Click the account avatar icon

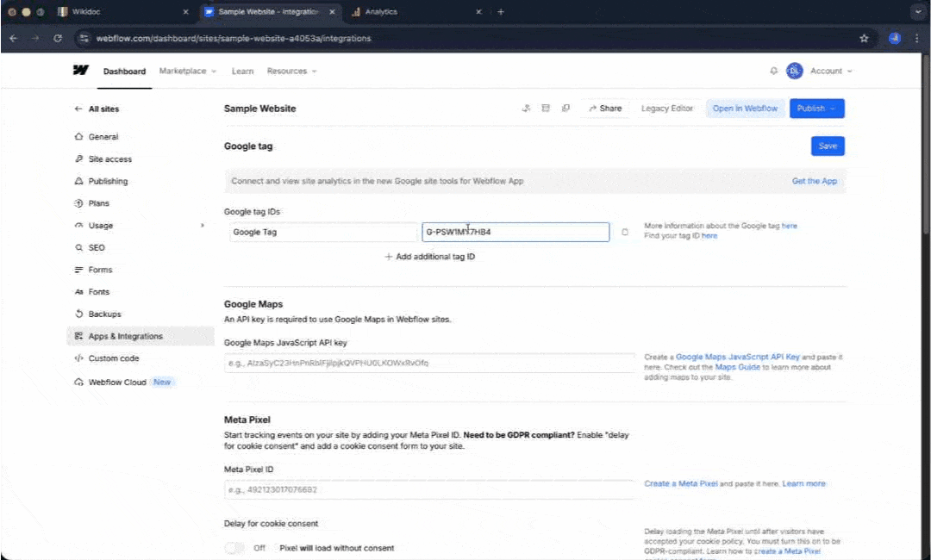(795, 71)
